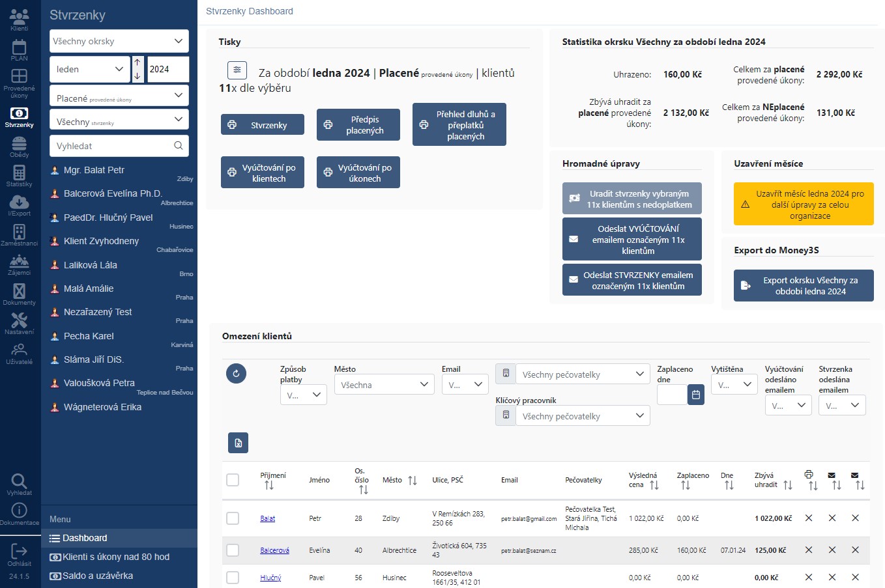Open the PLAN calendar section
Viewport: 885px width, 588px height.
coord(19,50)
